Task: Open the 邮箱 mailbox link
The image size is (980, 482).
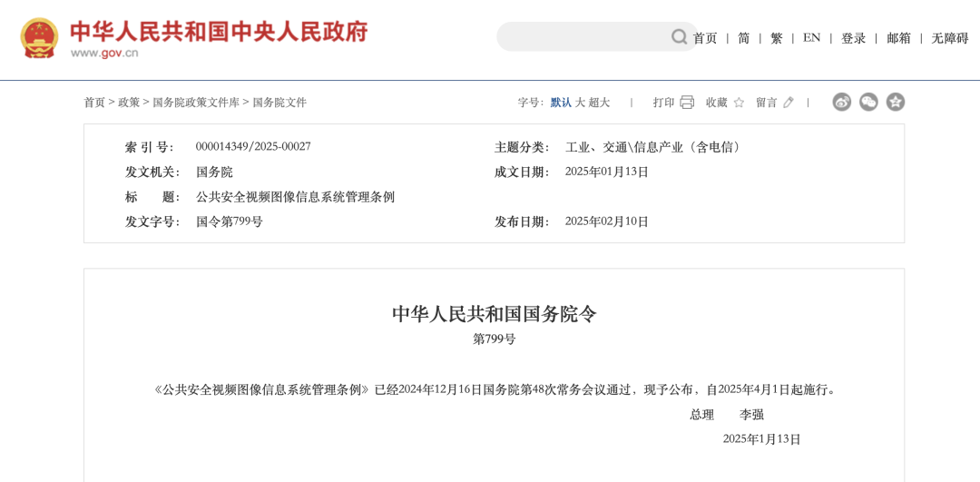Action: point(898,38)
